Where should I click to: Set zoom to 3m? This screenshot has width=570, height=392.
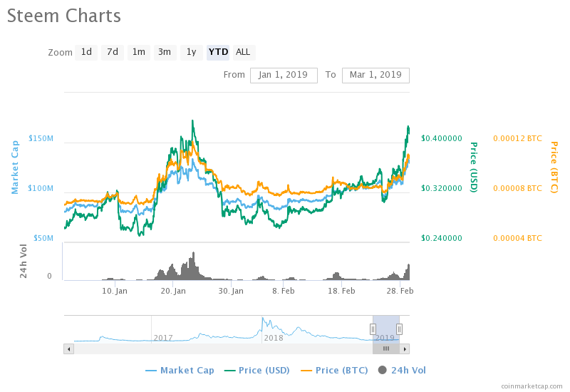point(165,52)
